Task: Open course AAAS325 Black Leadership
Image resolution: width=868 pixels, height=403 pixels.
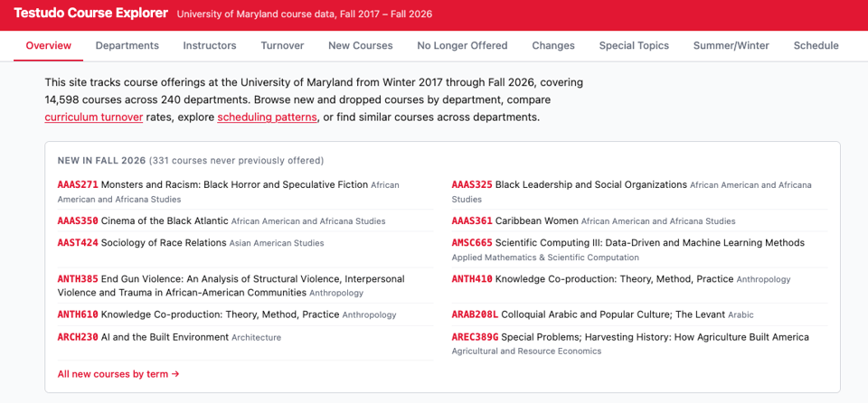Action: 472,185
